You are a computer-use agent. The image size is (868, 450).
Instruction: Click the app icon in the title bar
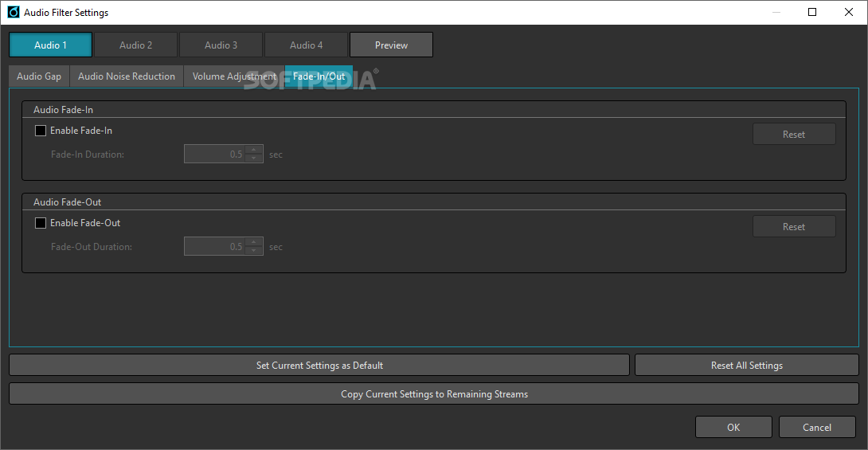[x=14, y=12]
